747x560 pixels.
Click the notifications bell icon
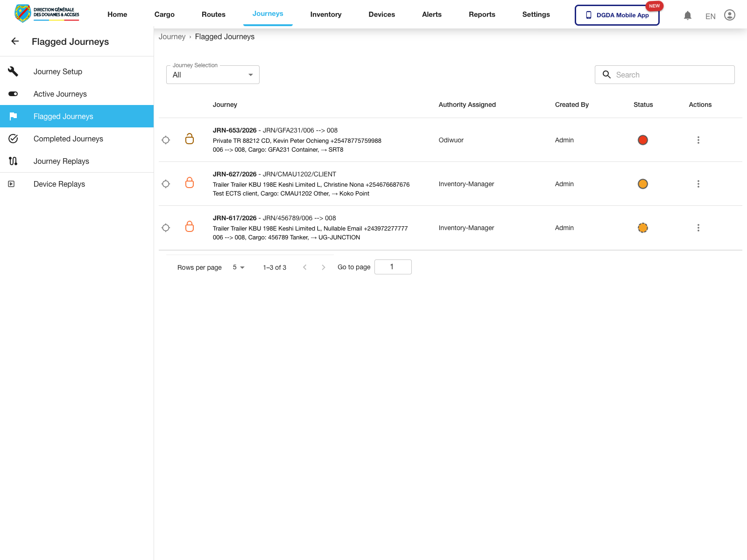coord(687,15)
